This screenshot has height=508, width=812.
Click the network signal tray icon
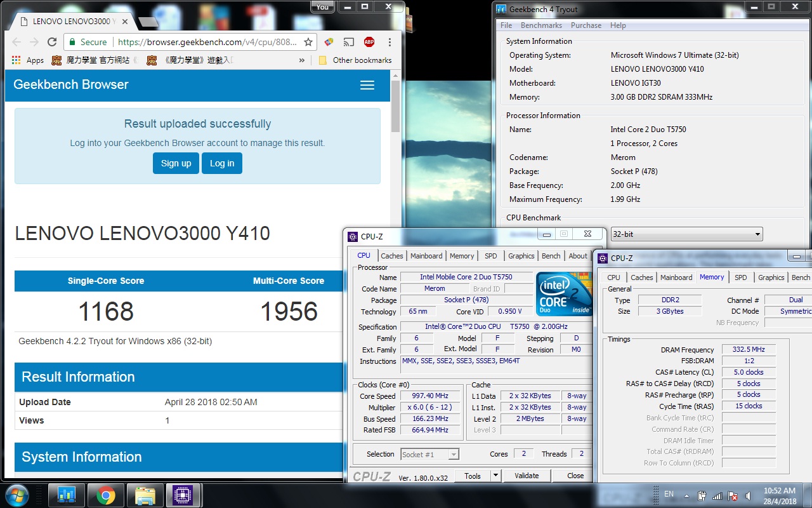tap(717, 495)
